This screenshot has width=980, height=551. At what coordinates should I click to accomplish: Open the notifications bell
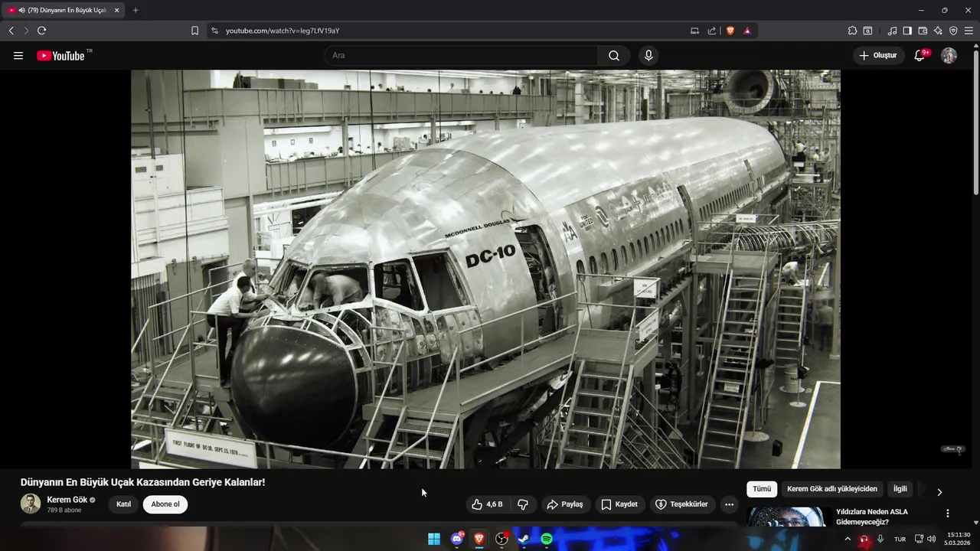click(x=921, y=55)
